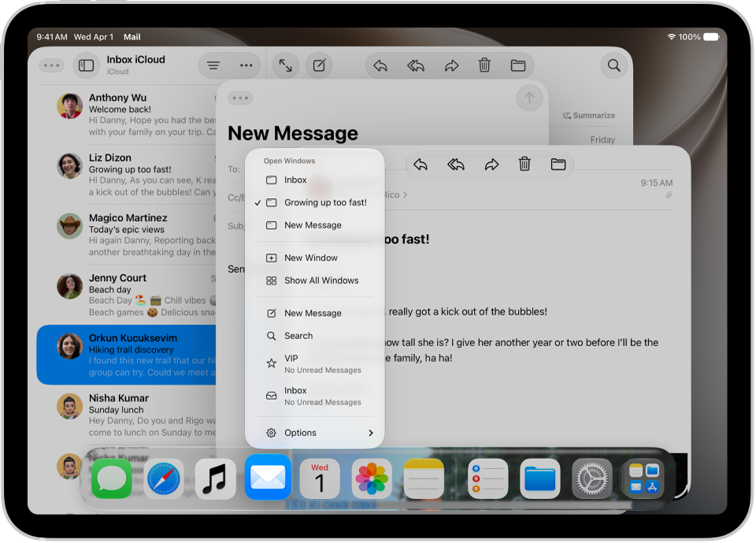Click Reply All in Growing up too fast window
This screenshot has height=543, width=756.
456,164
